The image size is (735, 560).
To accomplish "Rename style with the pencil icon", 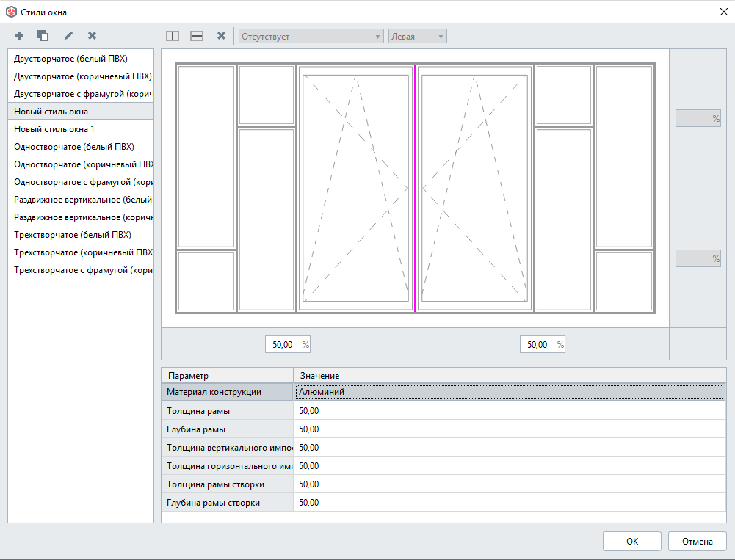I will pos(68,36).
